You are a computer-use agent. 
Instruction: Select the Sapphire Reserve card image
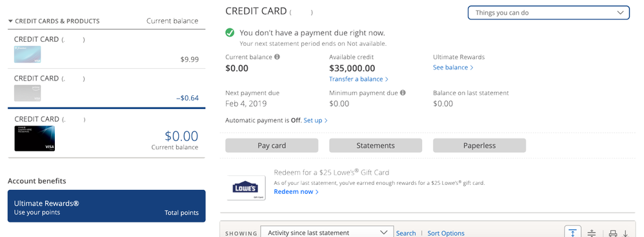point(34,138)
